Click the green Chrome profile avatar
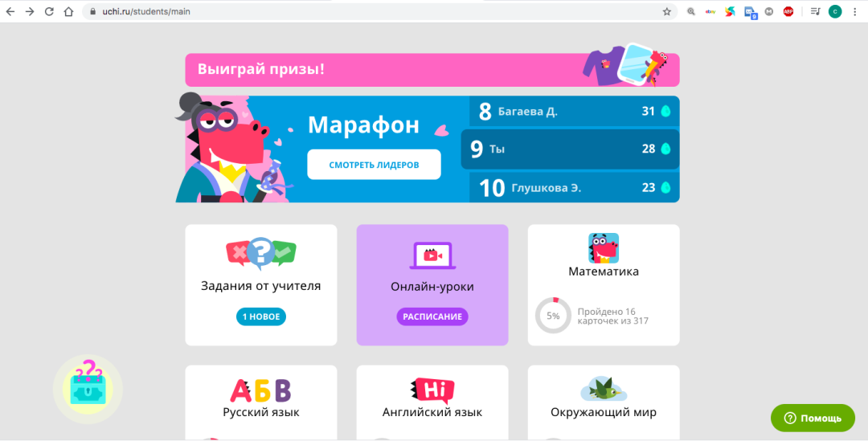 [x=835, y=12]
